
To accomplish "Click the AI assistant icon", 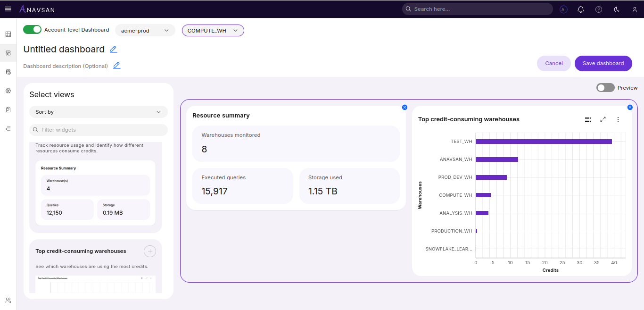I will click(x=563, y=9).
